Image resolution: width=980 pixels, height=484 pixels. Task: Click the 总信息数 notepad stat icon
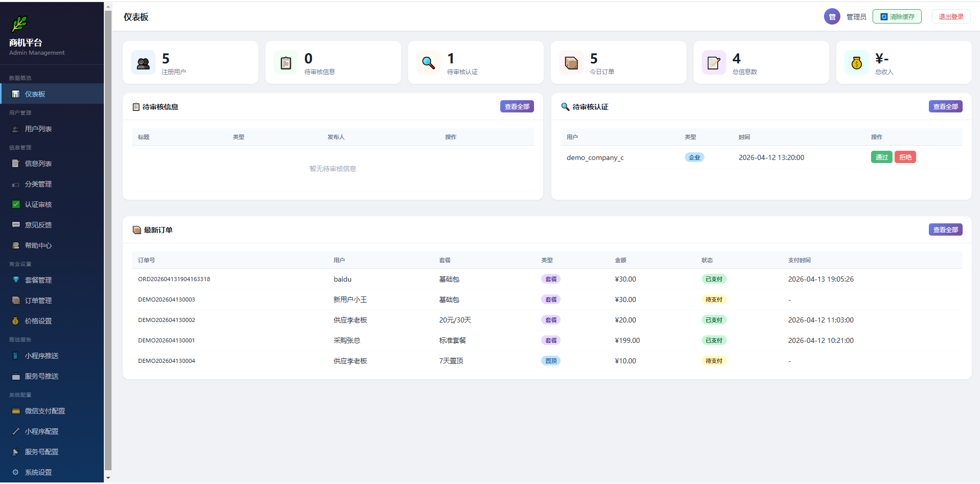coord(714,63)
